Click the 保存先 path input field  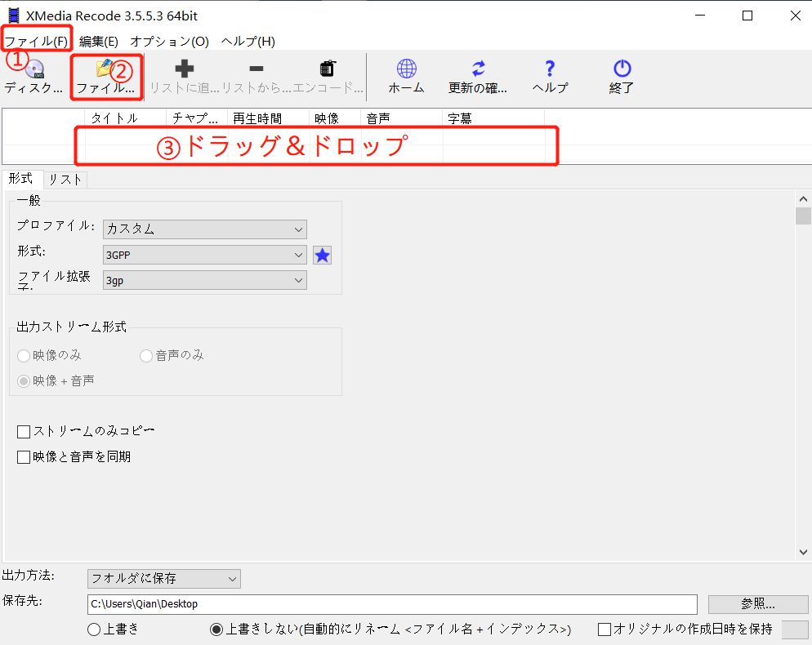click(x=393, y=604)
